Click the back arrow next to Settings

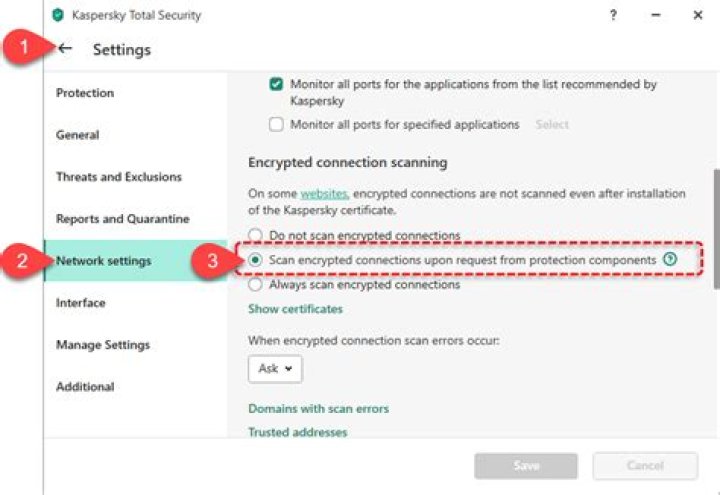[66, 48]
